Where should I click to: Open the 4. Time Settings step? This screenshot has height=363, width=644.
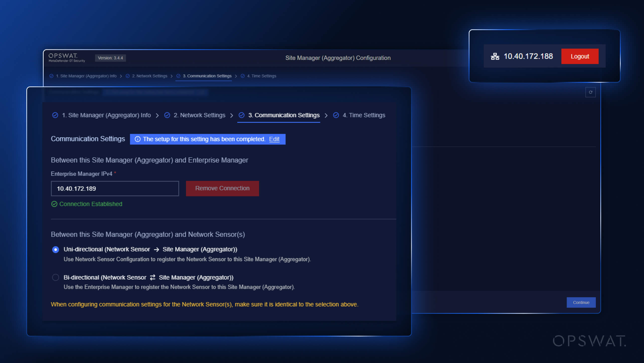click(x=364, y=115)
